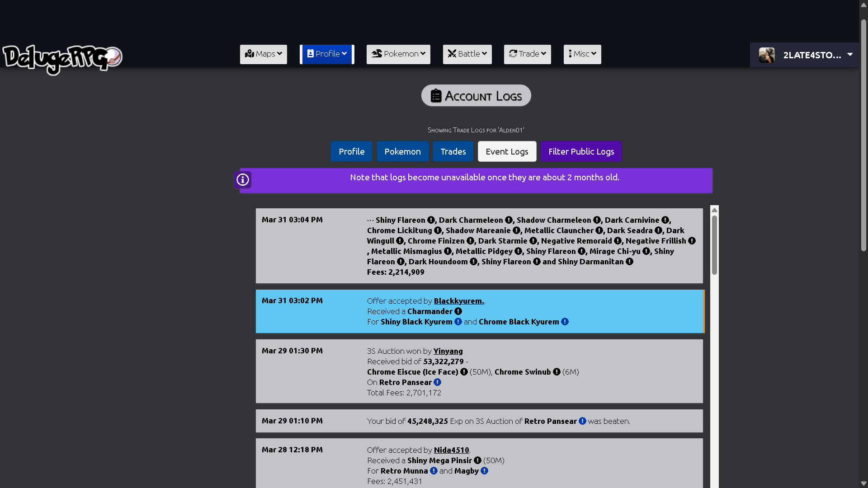Open Negative Remoraid info icon

point(618,241)
